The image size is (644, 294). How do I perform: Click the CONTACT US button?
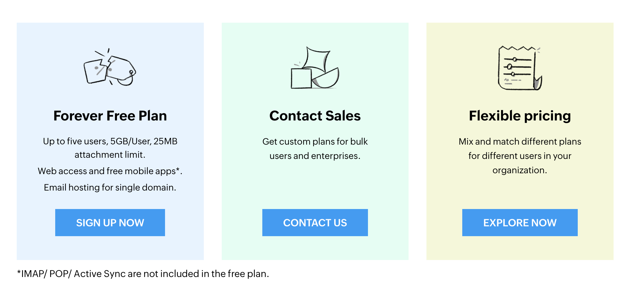[x=315, y=222]
